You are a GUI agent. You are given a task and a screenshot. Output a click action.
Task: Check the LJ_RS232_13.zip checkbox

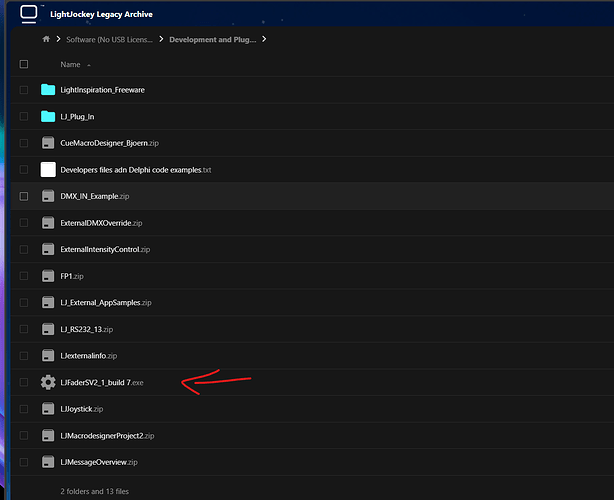[24, 329]
